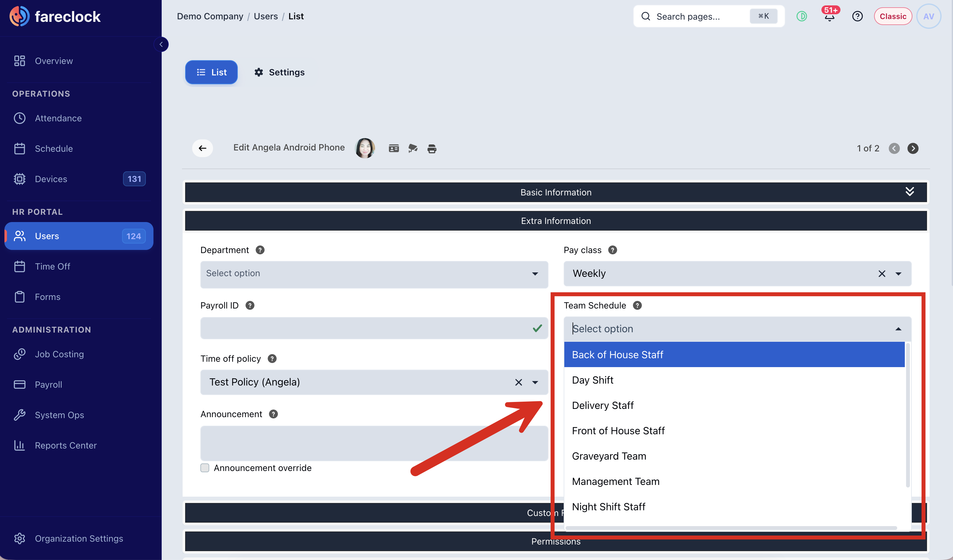This screenshot has height=560, width=953.
Task: Click the Payroll ID input field
Action: point(374,328)
